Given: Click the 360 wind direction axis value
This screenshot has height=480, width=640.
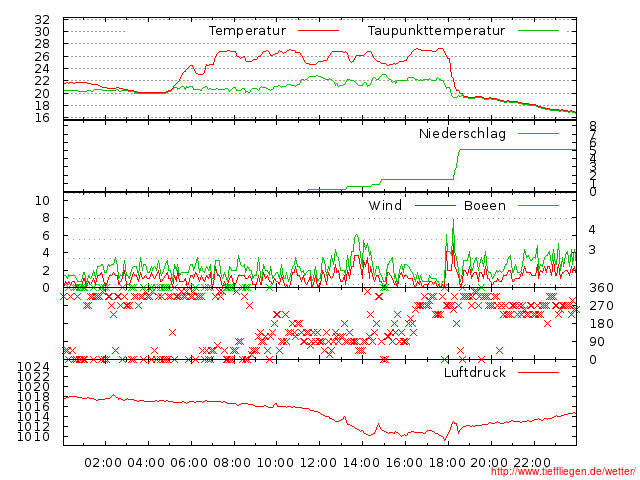Looking at the screenshot, I should 601,288.
